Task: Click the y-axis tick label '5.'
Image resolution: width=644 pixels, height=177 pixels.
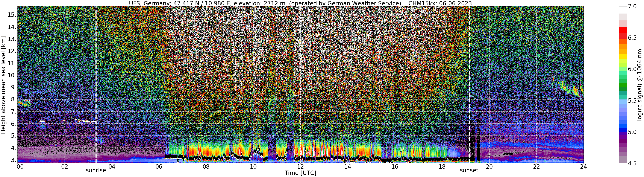Action: [x=13, y=136]
